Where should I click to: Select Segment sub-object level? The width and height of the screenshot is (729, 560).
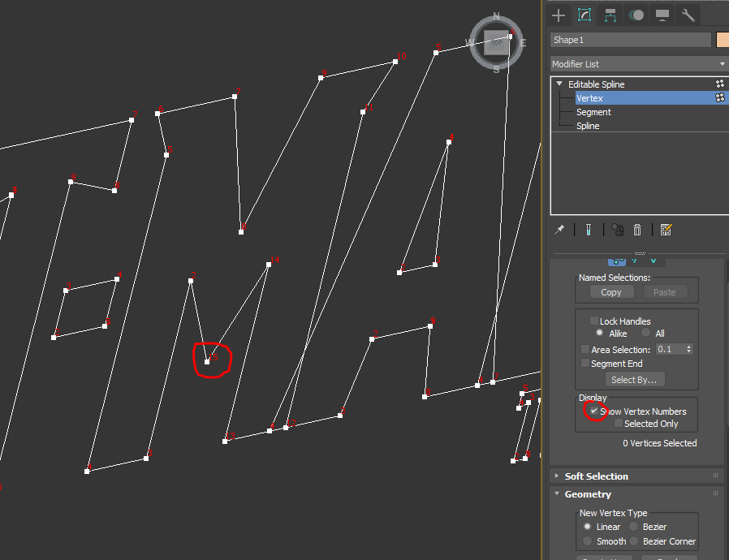pos(595,111)
